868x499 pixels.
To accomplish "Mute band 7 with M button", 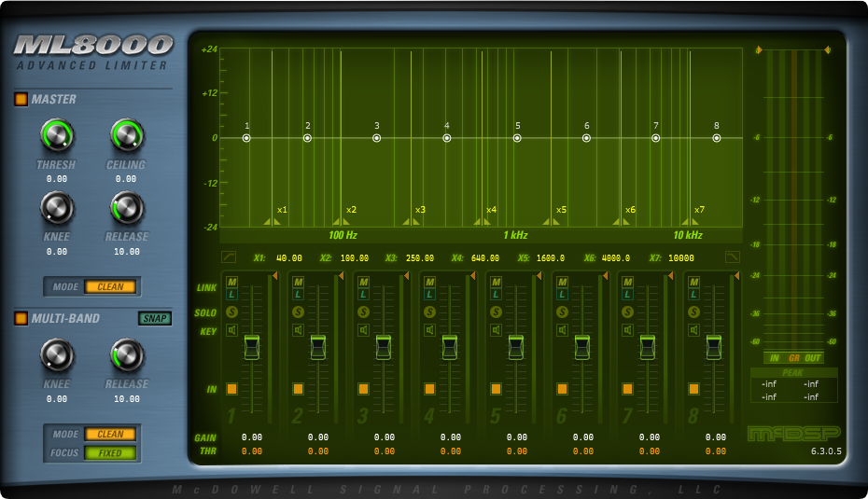I will click(627, 282).
